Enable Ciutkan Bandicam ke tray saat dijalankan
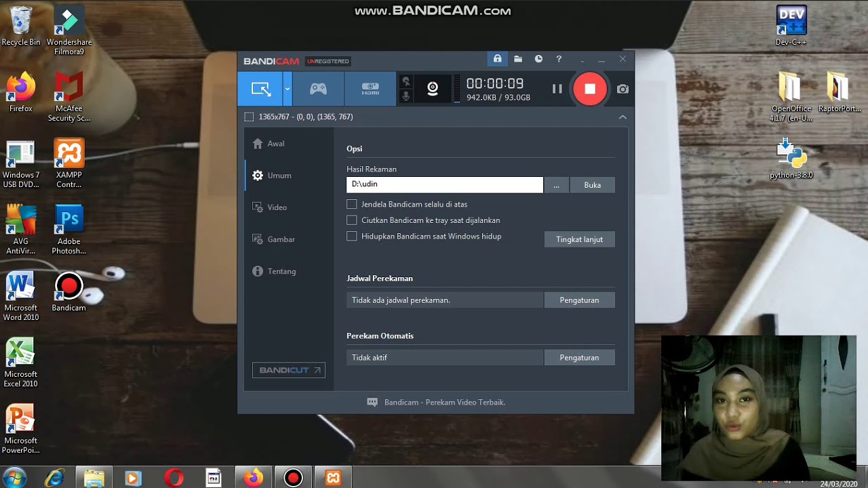Image resolution: width=868 pixels, height=488 pixels. 351,220
